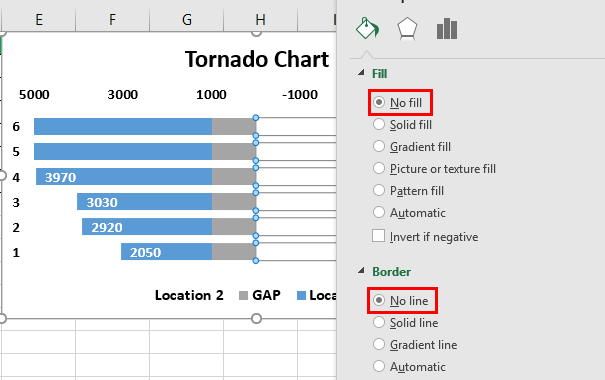Open the Effects pentagon tab
This screenshot has width=605, height=380.
(407, 29)
